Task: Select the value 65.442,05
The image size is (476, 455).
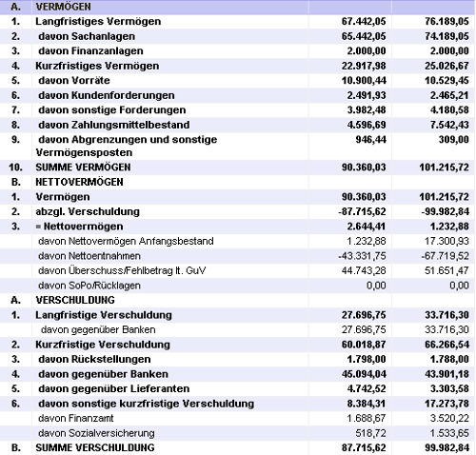Action: 364,36
